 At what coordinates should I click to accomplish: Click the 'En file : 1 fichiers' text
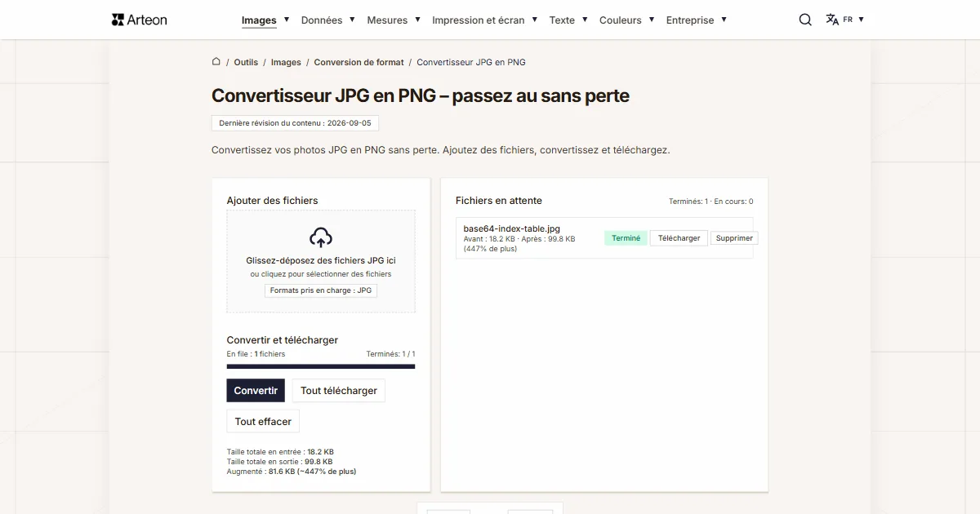pyautogui.click(x=256, y=354)
